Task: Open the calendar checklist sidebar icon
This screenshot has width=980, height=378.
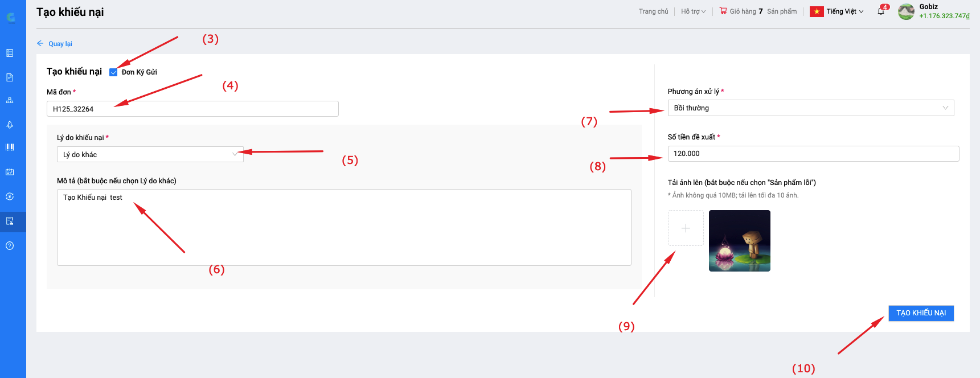Action: (x=10, y=172)
